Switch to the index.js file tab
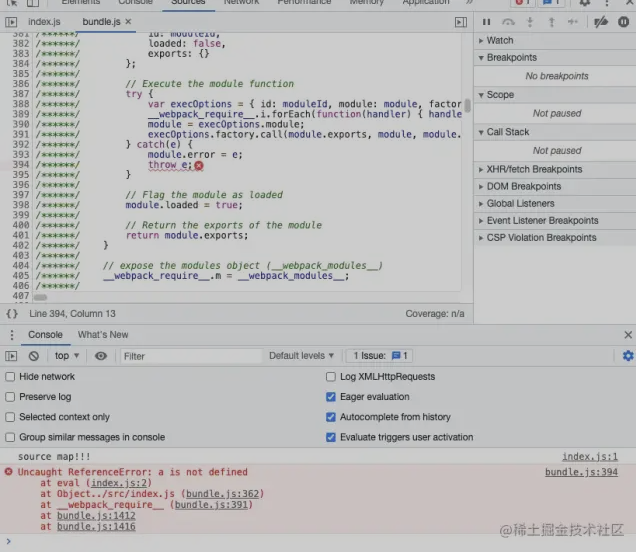The image size is (636, 552). (44, 22)
